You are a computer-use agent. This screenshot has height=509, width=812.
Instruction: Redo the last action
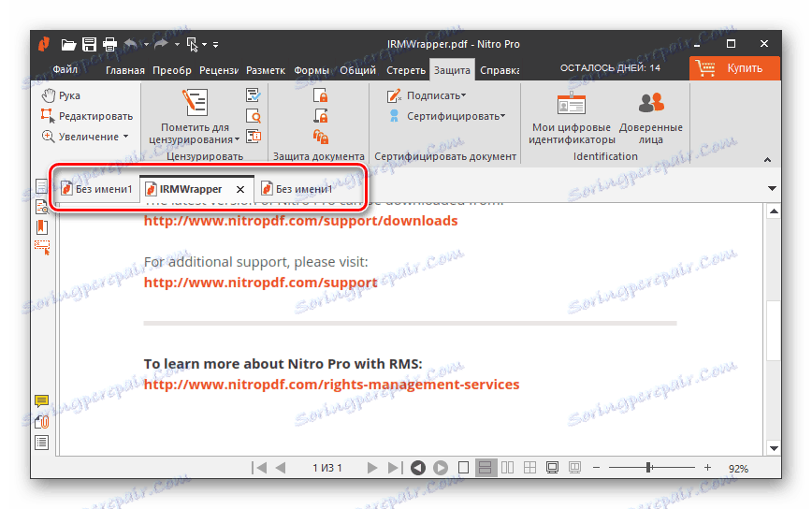click(162, 45)
